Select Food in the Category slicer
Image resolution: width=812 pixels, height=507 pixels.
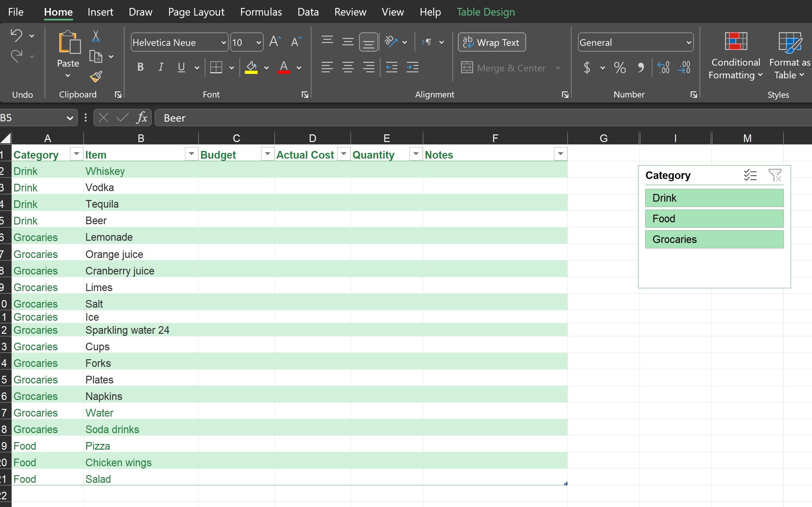(714, 218)
